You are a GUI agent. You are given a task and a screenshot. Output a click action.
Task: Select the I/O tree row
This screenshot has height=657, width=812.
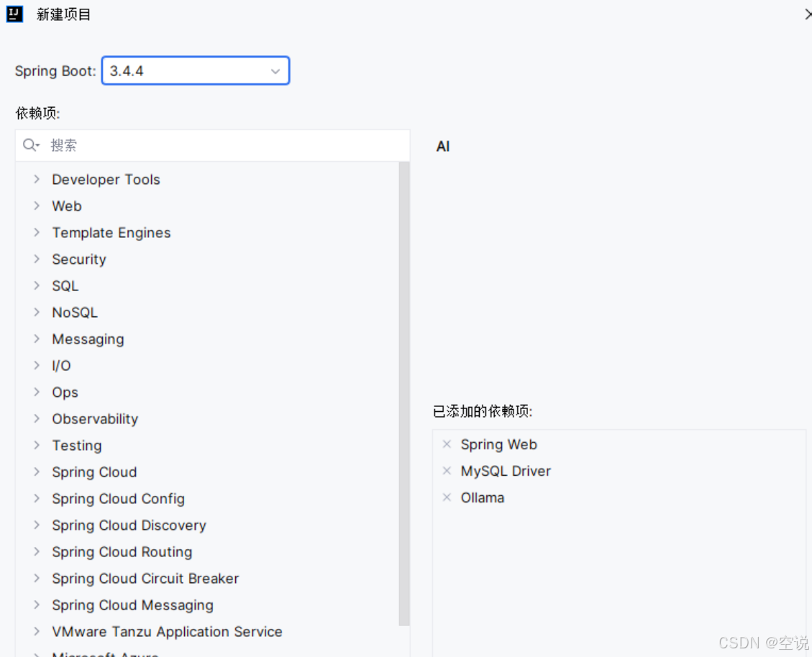(x=207, y=365)
